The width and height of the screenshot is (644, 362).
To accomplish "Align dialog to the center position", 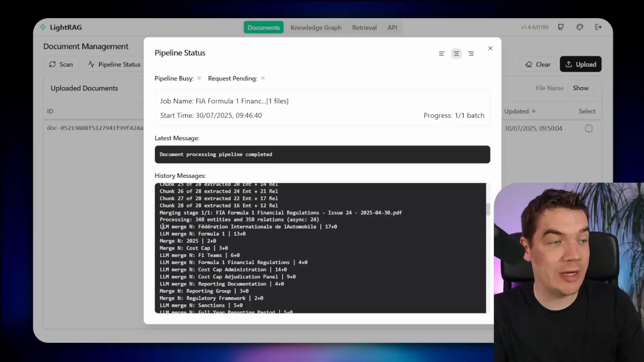I will point(456,54).
